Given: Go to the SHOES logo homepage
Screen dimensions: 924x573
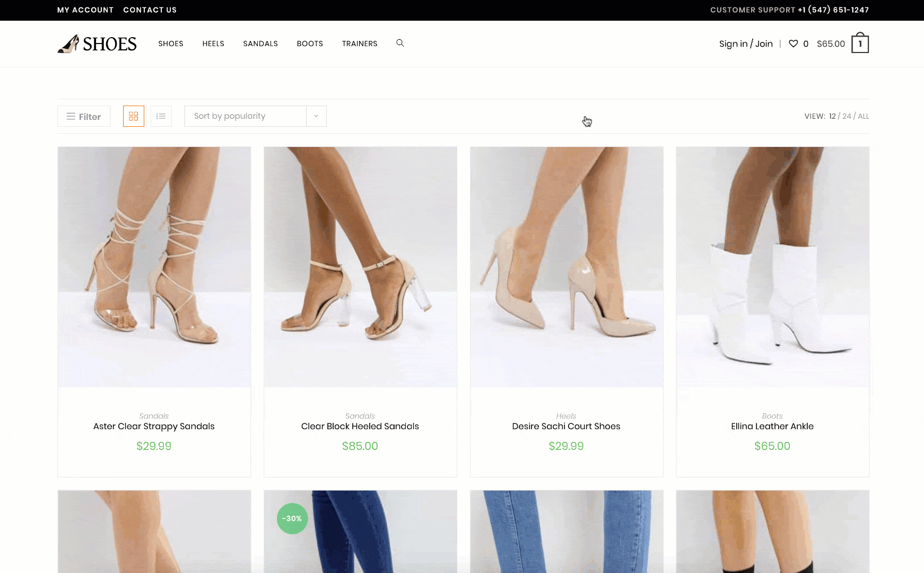Looking at the screenshot, I should [97, 44].
